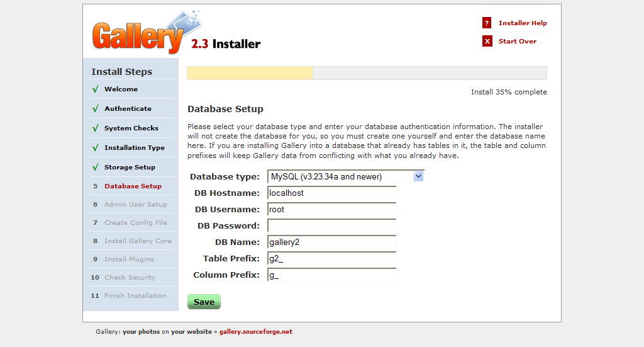Viewport: 644px width, 347px height.
Task: Open the Database type dropdown
Action: 345,176
